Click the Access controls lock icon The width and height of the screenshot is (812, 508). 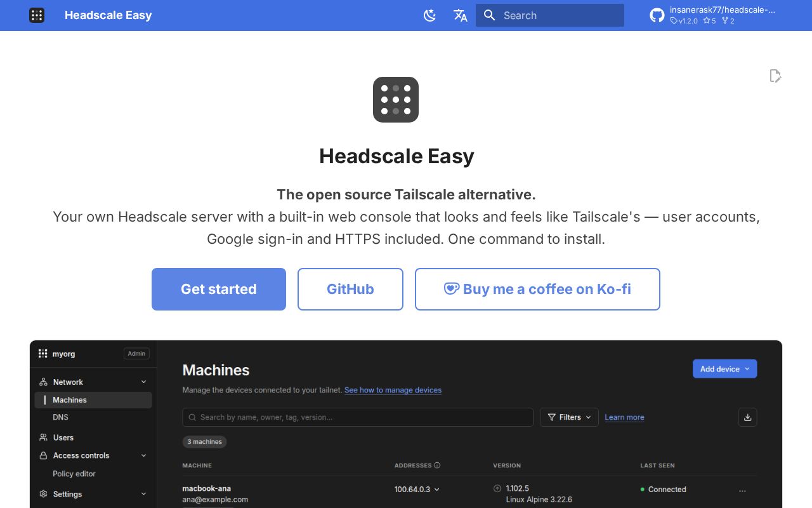43,455
